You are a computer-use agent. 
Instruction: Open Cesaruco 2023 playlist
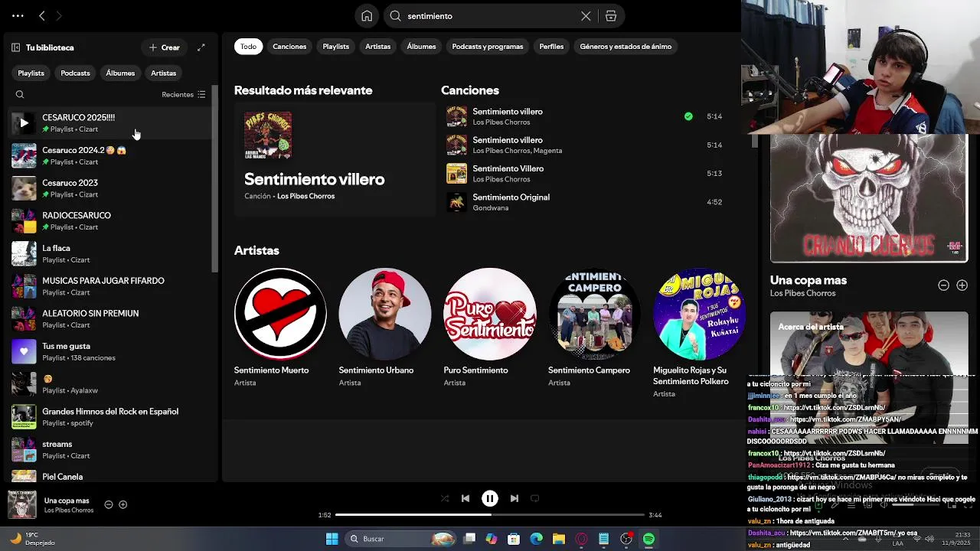[111, 188]
